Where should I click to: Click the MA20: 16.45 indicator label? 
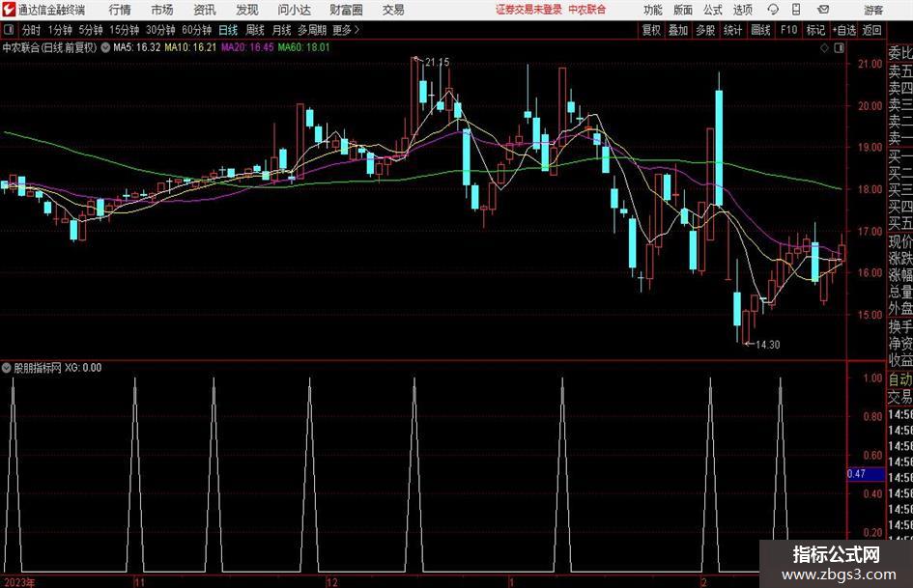click(247, 47)
